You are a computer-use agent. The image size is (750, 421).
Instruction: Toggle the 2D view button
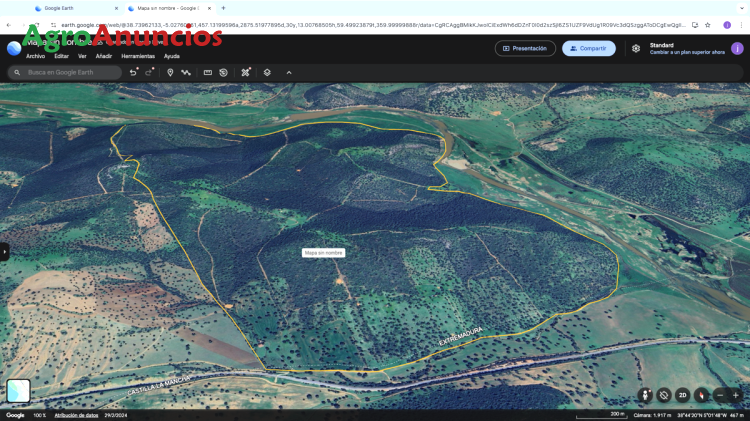click(x=682, y=395)
